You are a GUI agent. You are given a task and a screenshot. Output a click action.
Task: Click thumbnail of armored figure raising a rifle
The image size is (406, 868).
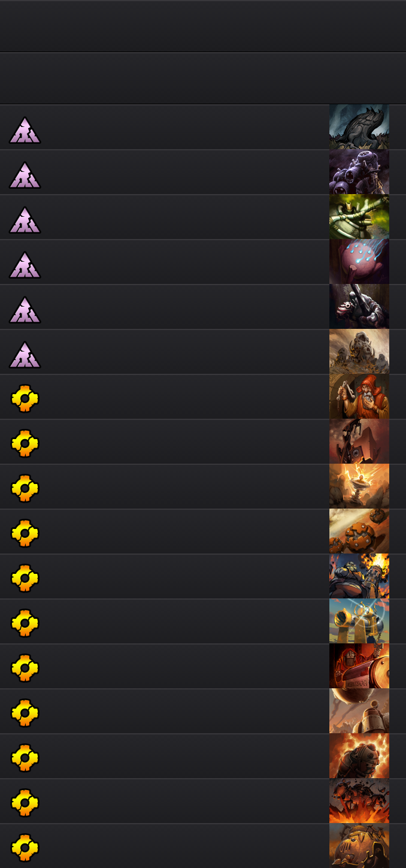pyautogui.click(x=359, y=307)
